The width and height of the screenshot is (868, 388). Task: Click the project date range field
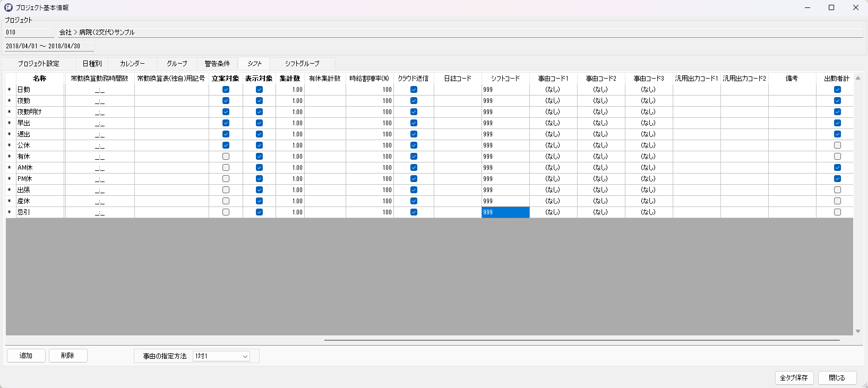[x=49, y=46]
